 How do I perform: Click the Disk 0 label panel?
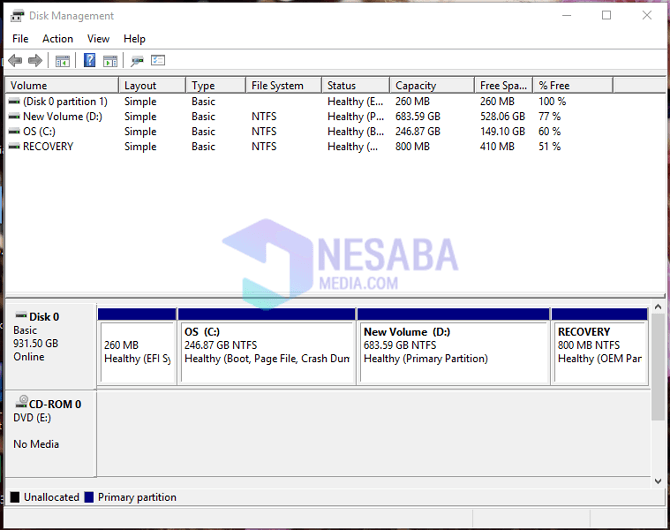tap(50, 343)
